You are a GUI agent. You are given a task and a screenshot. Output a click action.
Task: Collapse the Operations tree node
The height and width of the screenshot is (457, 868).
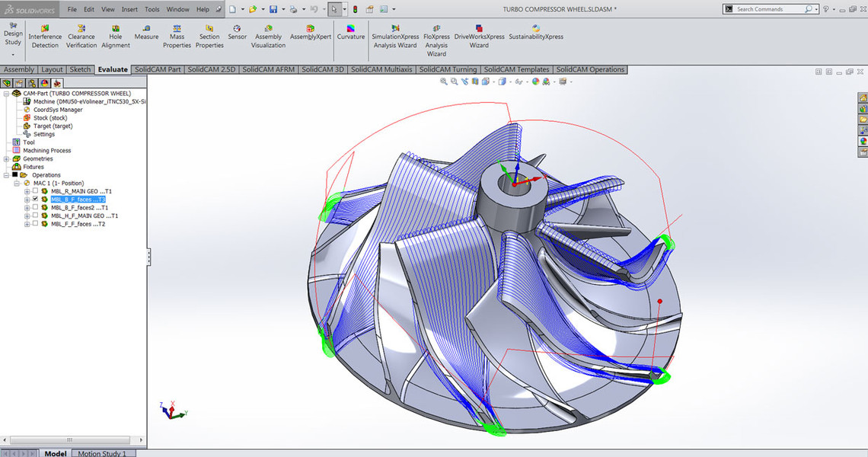[x=6, y=175]
